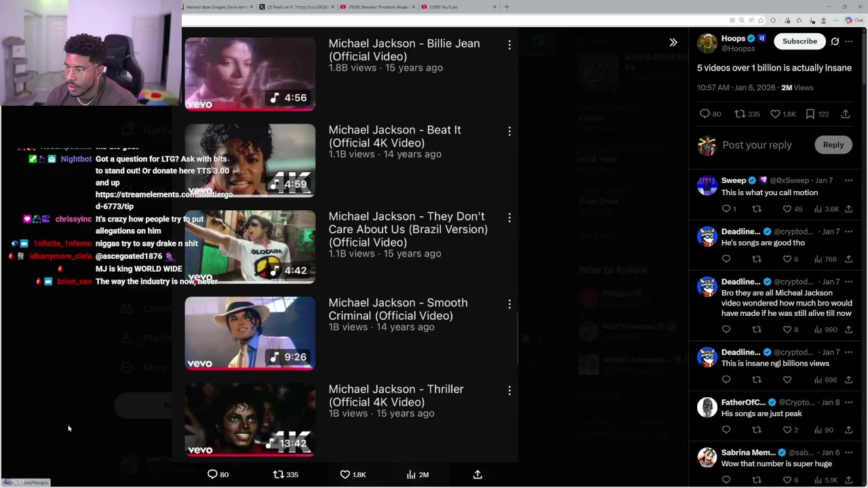
Task: View 990 analytics on 'Bro they' reply
Action: tap(825, 329)
